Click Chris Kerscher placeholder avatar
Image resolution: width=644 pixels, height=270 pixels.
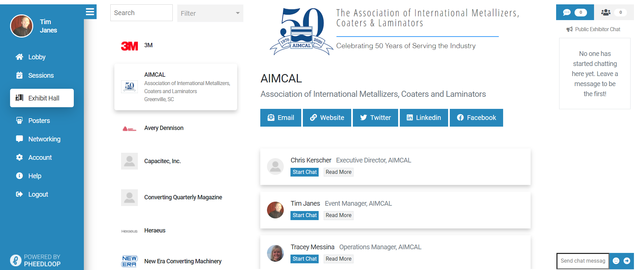[x=275, y=166]
